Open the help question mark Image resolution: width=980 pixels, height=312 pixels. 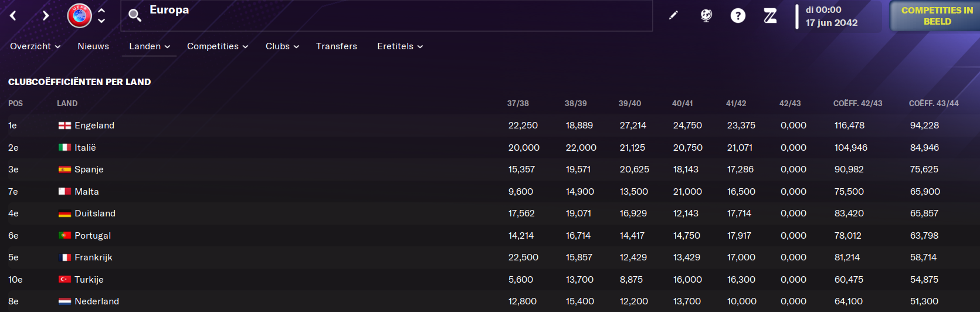coord(738,16)
